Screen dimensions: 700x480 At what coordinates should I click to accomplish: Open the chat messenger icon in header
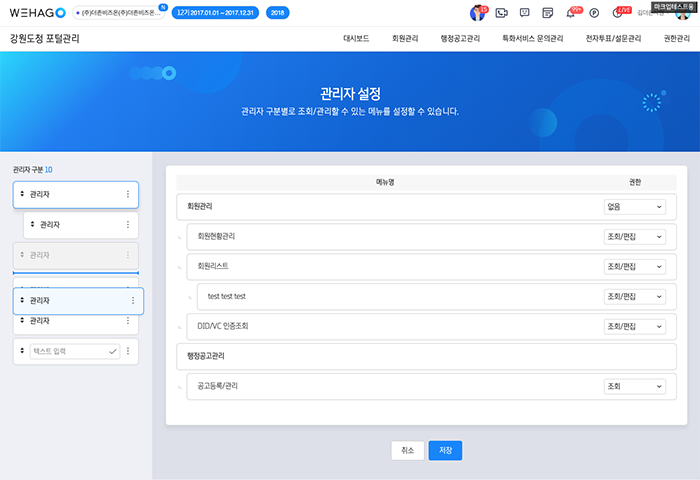click(523, 13)
